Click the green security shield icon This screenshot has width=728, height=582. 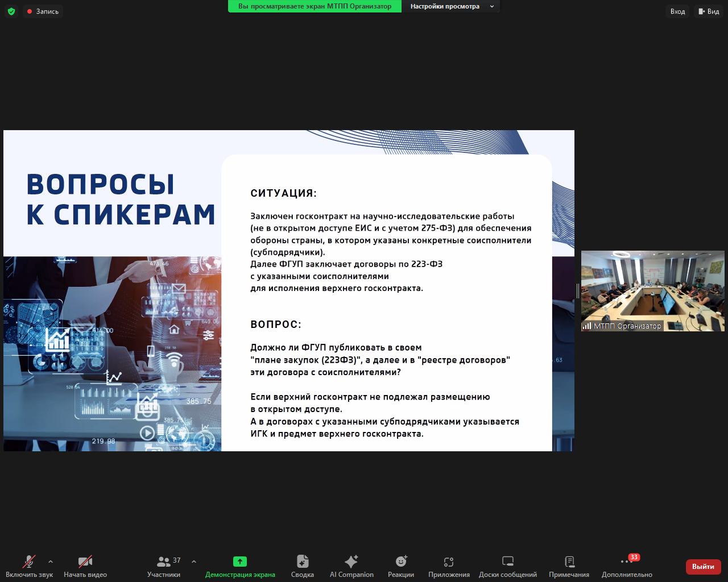[x=11, y=11]
